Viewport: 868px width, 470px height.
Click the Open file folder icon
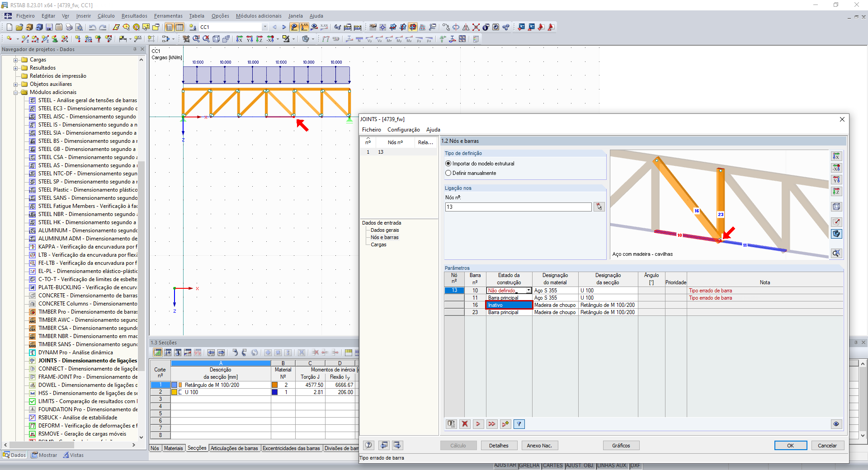19,27
